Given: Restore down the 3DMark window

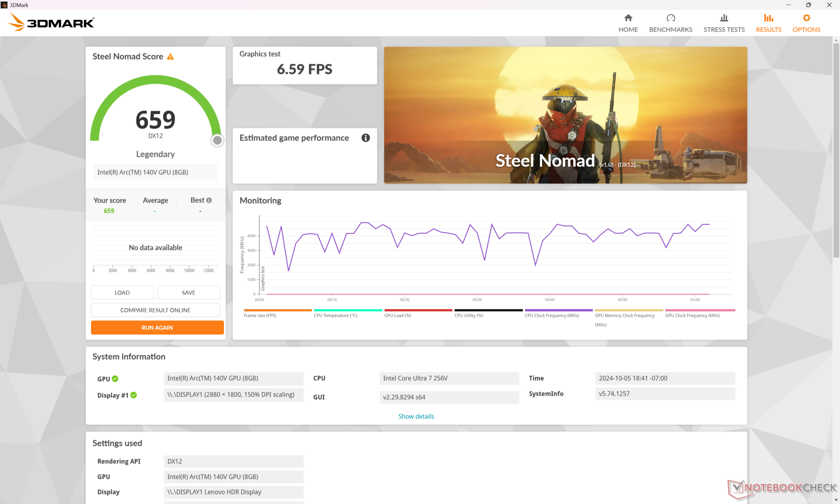Looking at the screenshot, I should (808, 5).
